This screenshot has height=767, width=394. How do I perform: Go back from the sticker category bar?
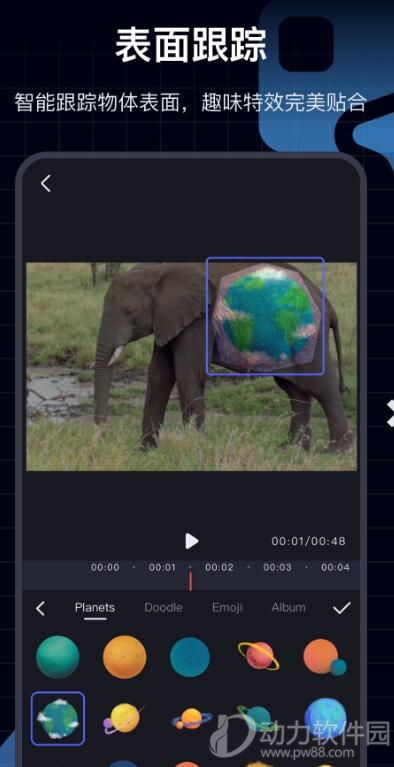tap(41, 609)
